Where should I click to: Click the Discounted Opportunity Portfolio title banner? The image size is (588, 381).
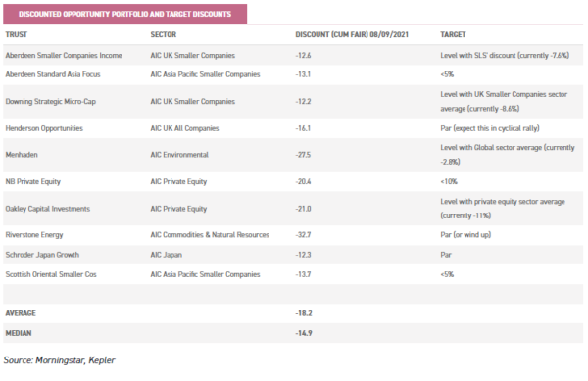point(124,14)
